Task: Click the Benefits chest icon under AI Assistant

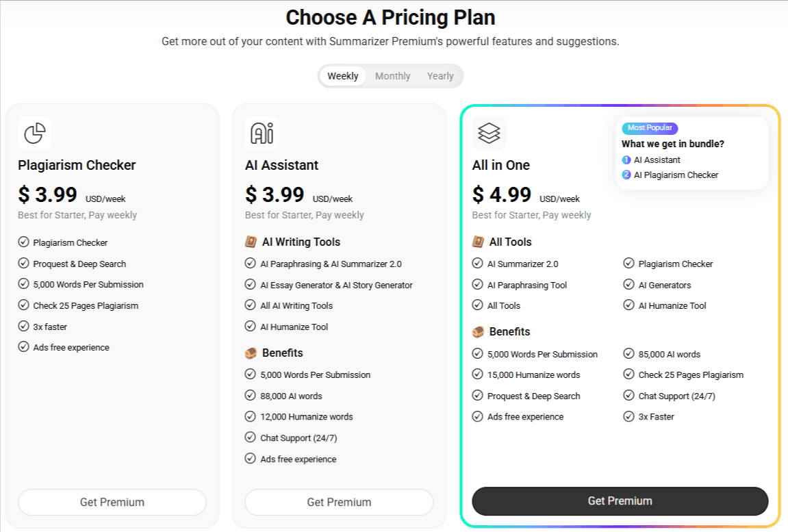Action: coord(251,353)
